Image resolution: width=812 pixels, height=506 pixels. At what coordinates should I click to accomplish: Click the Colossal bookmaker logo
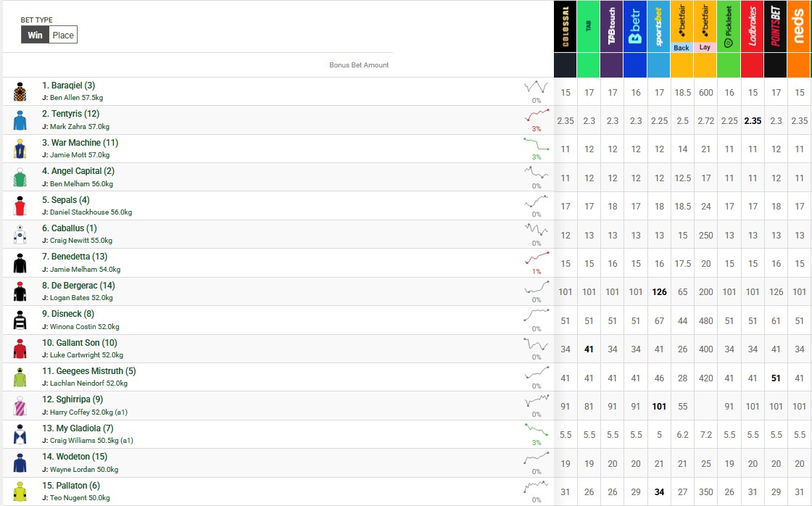tap(565, 28)
